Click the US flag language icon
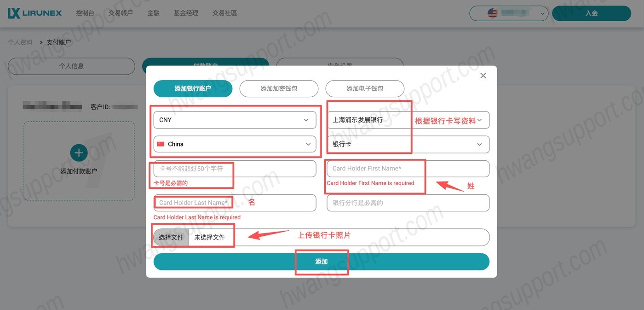This screenshot has height=310, width=644. pyautogui.click(x=492, y=13)
